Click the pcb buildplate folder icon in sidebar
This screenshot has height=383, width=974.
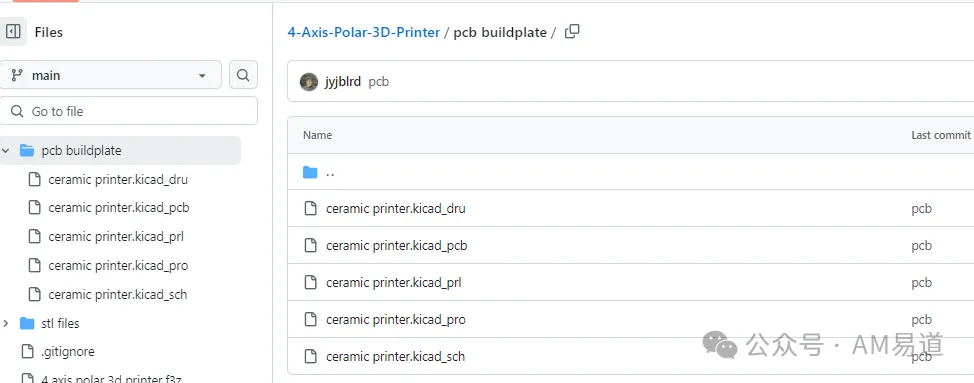(27, 150)
